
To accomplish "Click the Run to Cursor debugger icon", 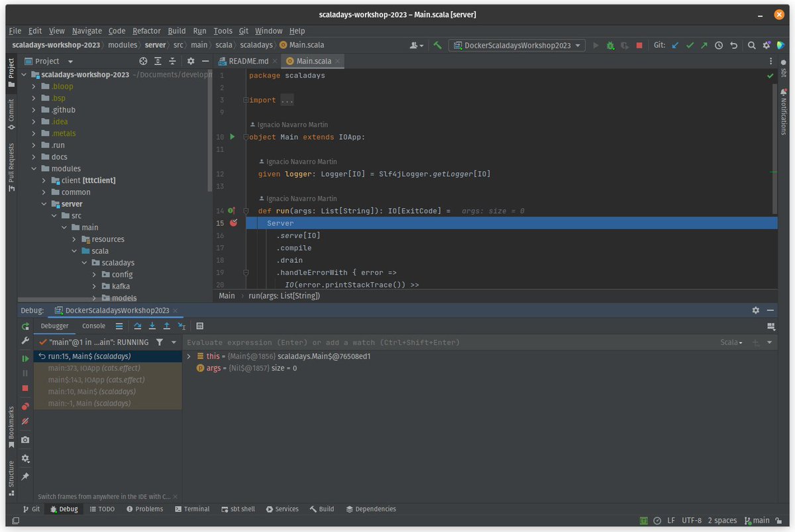I will pos(181,326).
